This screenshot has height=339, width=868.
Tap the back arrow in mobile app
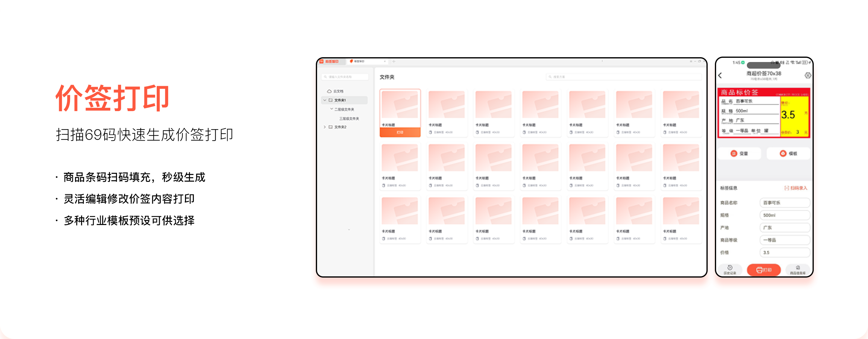click(x=720, y=75)
